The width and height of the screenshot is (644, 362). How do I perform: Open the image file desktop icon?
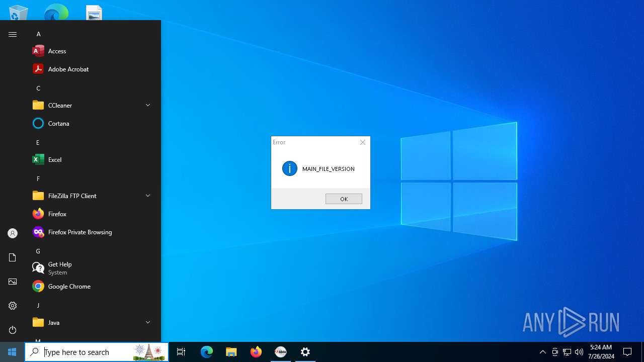coord(94,13)
